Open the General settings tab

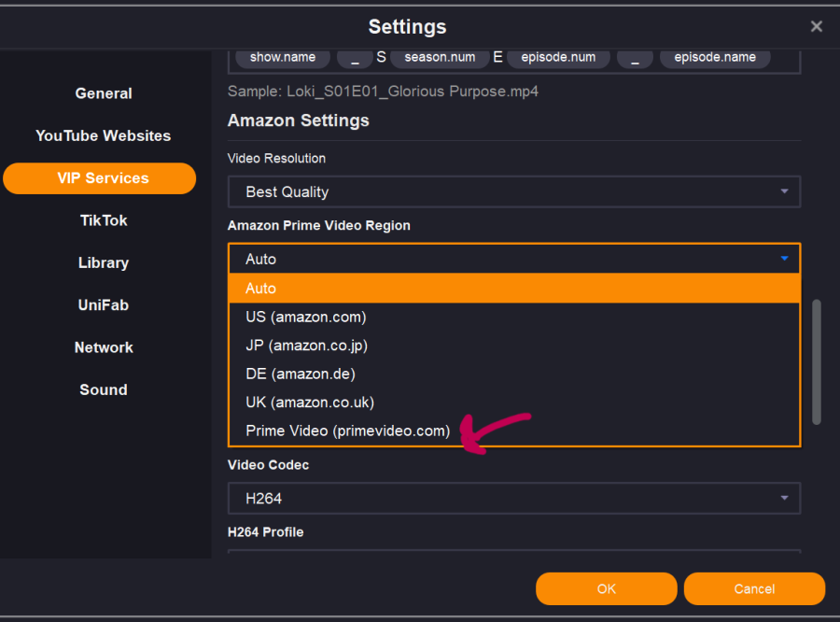pyautogui.click(x=104, y=93)
